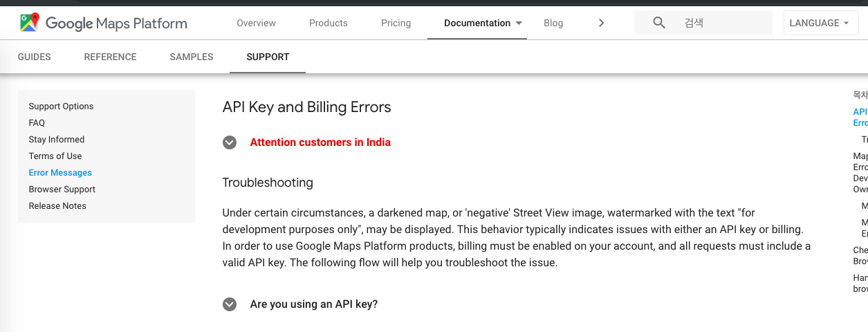The image size is (868, 332).
Task: Click the right chevron for more nav items
Action: (x=601, y=23)
